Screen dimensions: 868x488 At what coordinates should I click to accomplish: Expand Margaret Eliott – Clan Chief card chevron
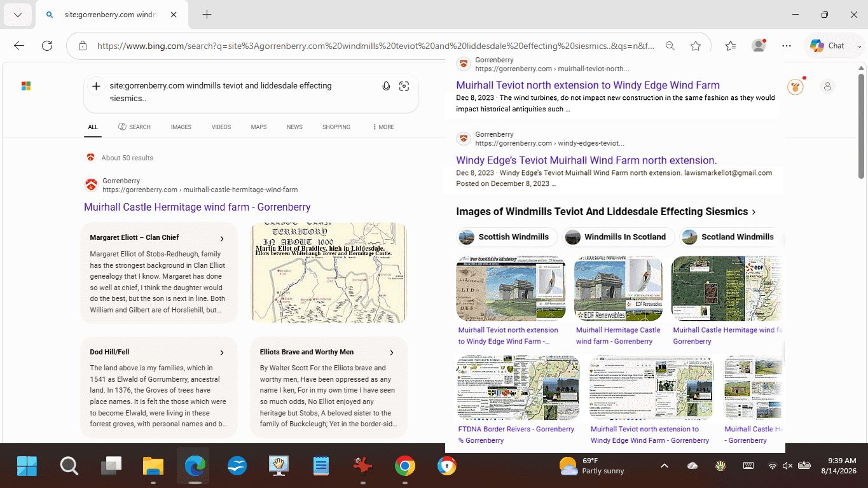point(222,239)
